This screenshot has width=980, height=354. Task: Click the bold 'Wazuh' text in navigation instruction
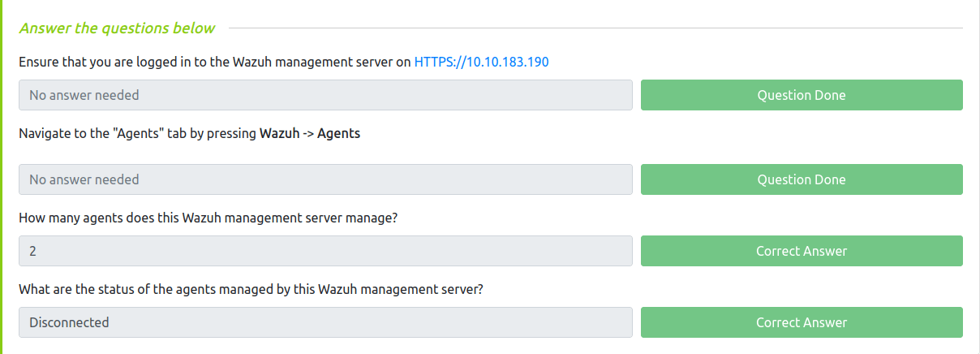(x=278, y=134)
